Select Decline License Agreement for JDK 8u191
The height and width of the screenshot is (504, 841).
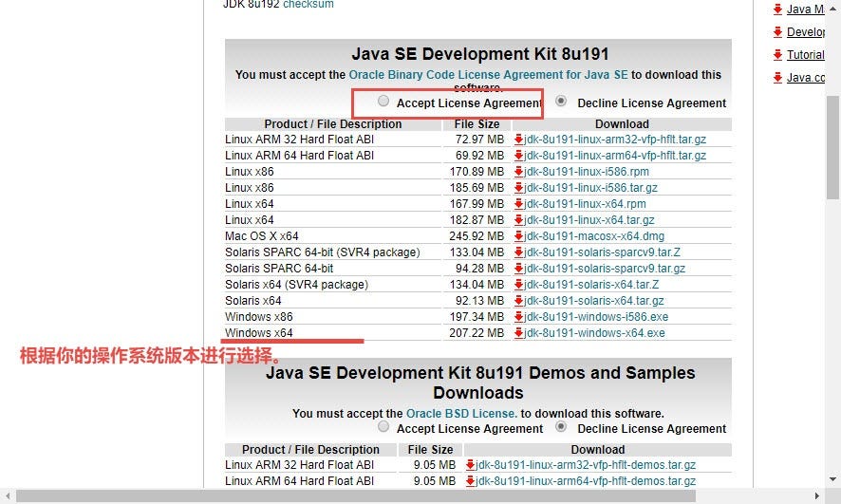[561, 101]
